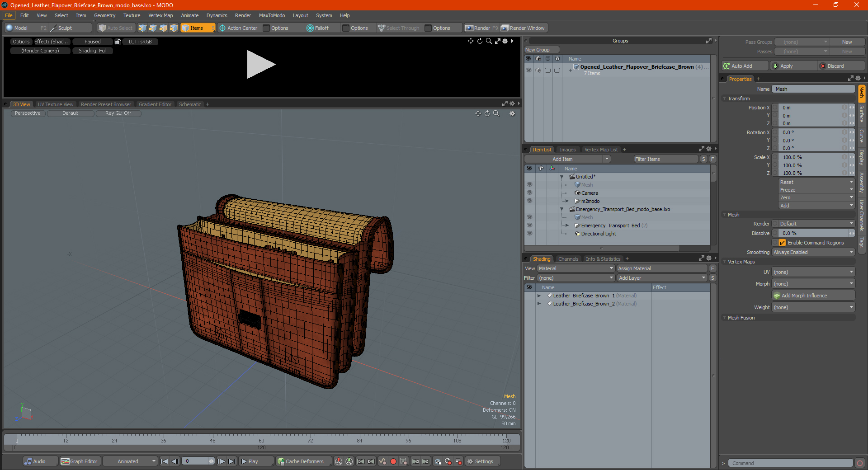Open Graph Editor
Image resolution: width=868 pixels, height=470 pixels.
(80, 461)
